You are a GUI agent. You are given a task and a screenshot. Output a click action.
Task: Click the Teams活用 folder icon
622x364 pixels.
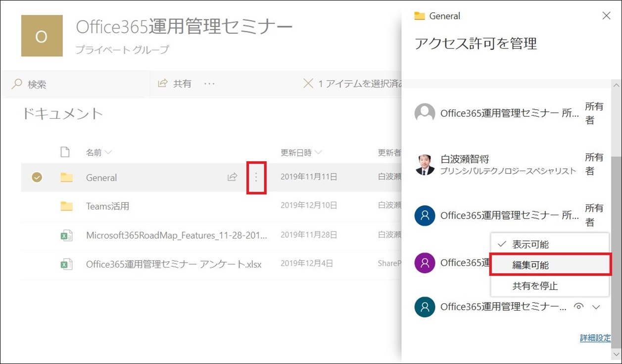click(66, 206)
